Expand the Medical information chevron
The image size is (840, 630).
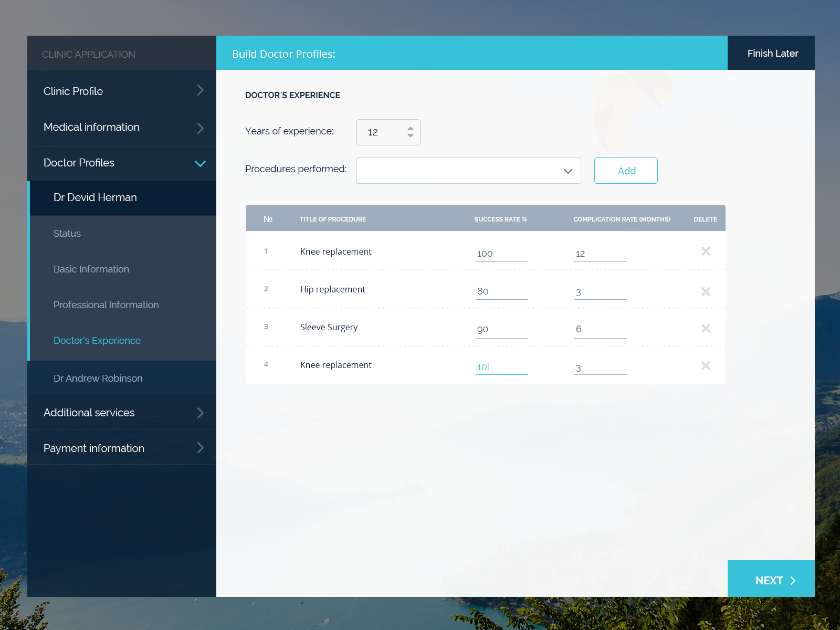pos(200,128)
